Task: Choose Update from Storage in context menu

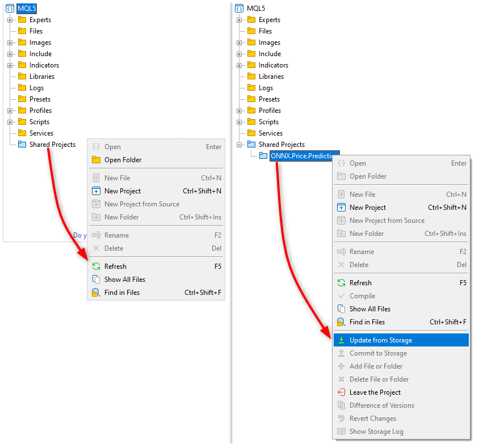Action: point(381,340)
